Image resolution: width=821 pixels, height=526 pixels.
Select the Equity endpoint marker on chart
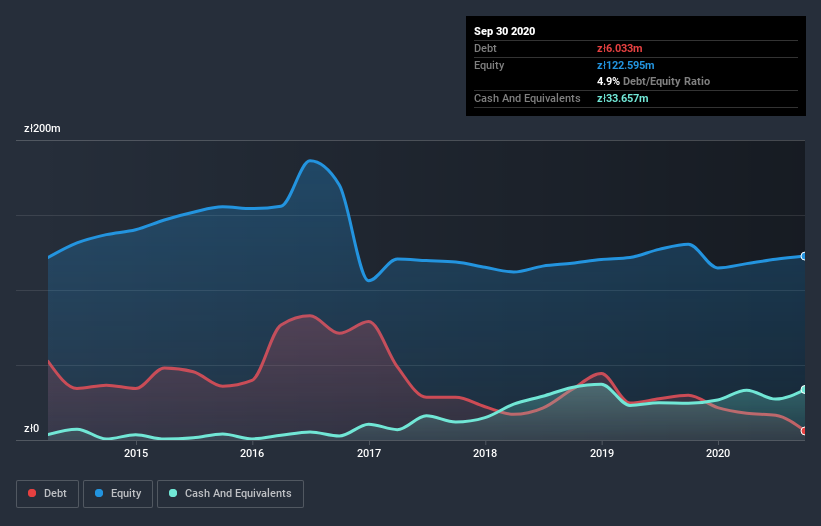pyautogui.click(x=804, y=256)
